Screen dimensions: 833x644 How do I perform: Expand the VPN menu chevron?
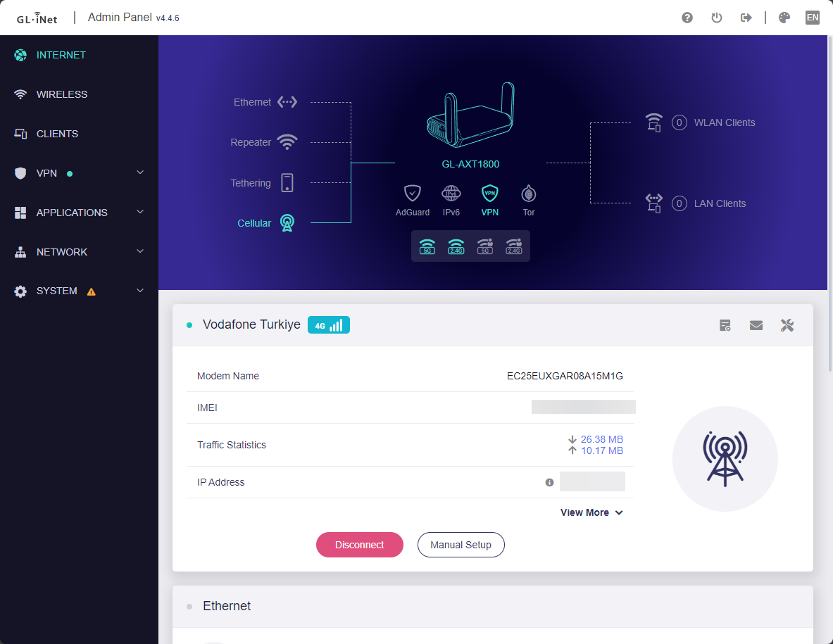tap(140, 172)
